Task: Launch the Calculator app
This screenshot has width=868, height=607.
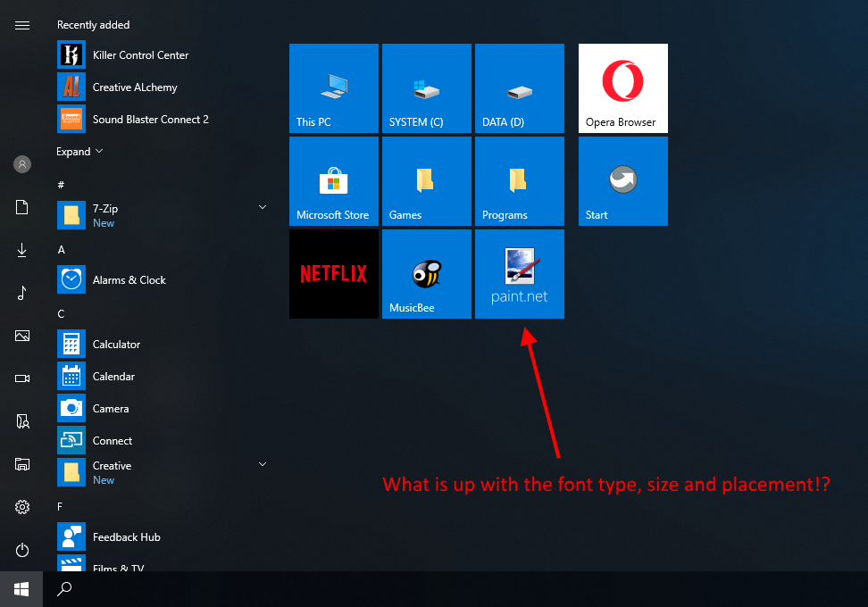Action: [x=116, y=344]
